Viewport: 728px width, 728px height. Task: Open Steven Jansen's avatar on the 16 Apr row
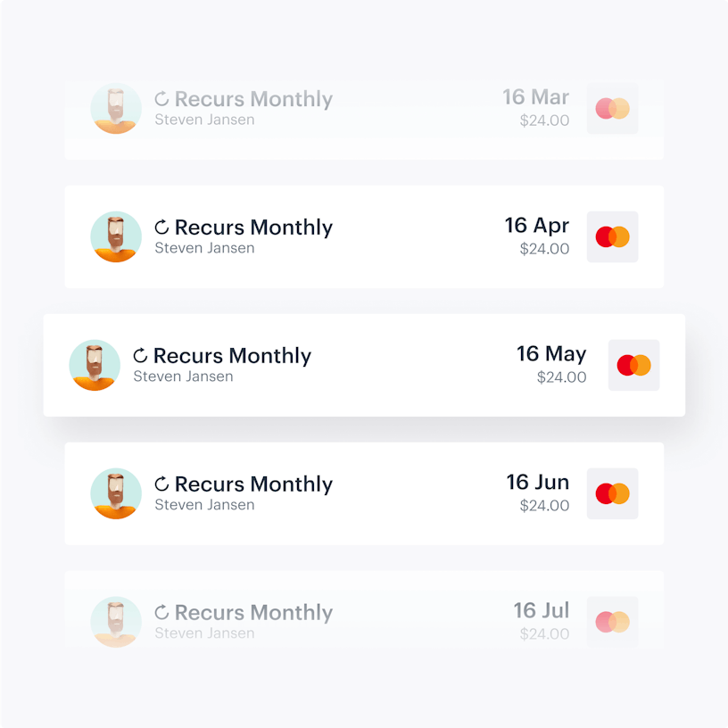(116, 236)
